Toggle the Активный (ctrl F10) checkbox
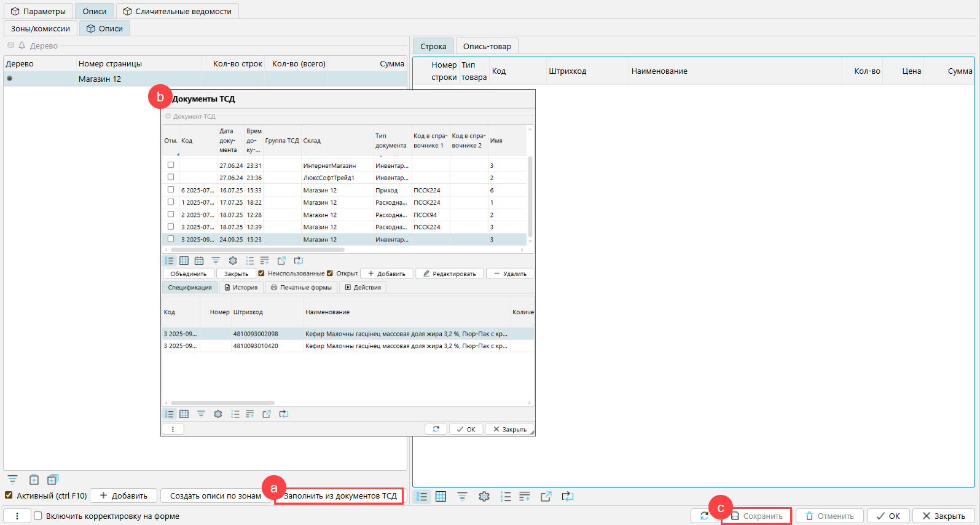Screen dimensions: 980x525 coord(9,495)
